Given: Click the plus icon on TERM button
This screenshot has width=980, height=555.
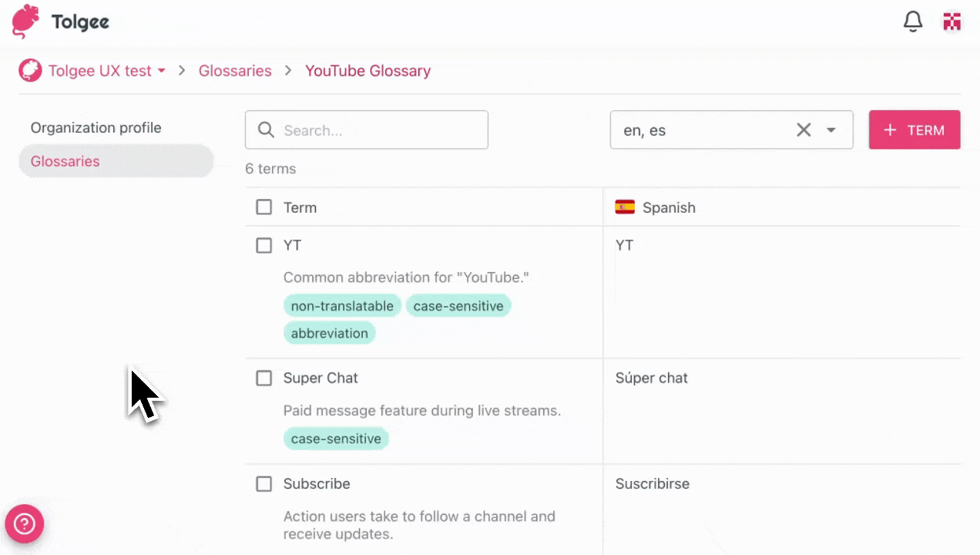Looking at the screenshot, I should 890,129.
